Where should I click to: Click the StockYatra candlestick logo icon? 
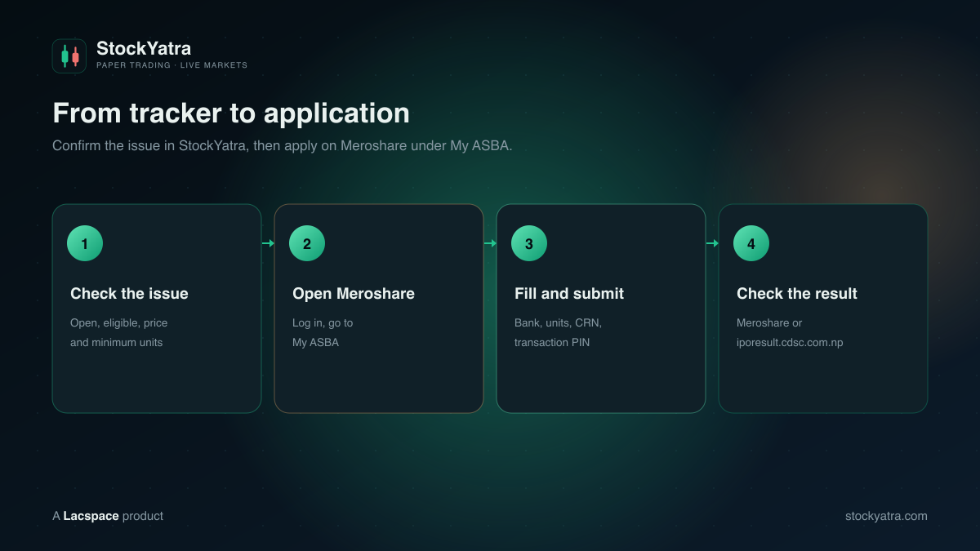pos(69,56)
